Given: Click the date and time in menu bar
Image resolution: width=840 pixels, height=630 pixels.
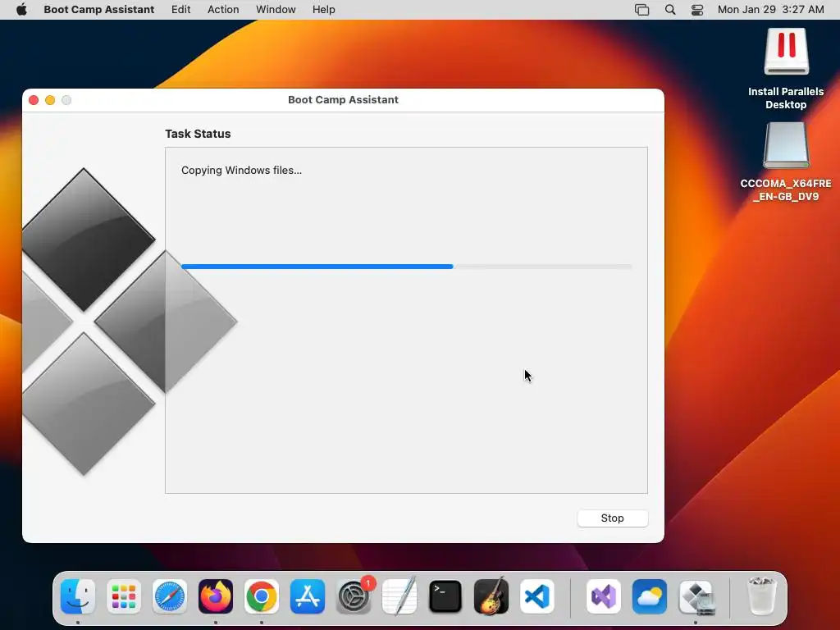Looking at the screenshot, I should (x=771, y=10).
